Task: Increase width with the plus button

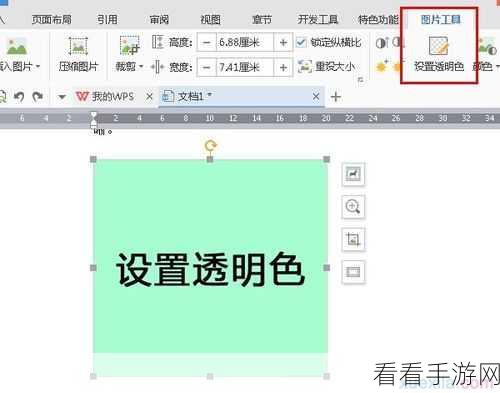Action: point(283,68)
